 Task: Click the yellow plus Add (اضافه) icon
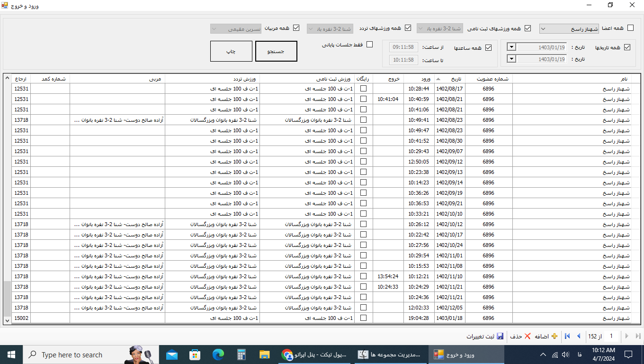click(555, 336)
